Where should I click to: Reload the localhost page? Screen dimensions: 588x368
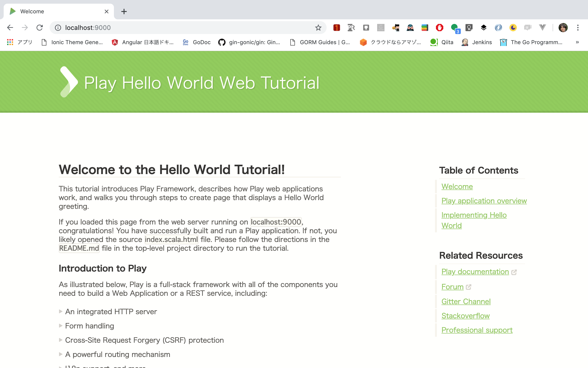(x=40, y=28)
